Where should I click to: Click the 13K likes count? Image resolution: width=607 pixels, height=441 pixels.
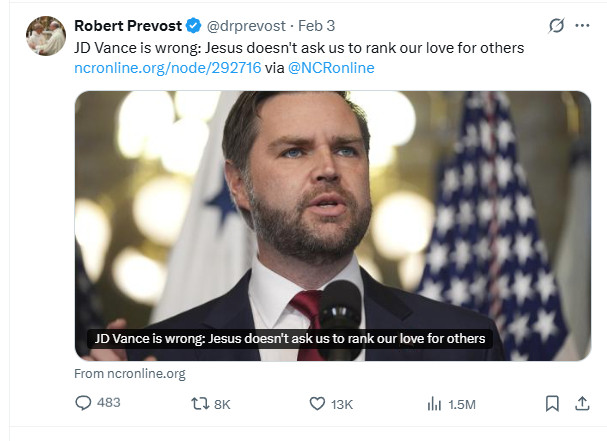coord(342,405)
